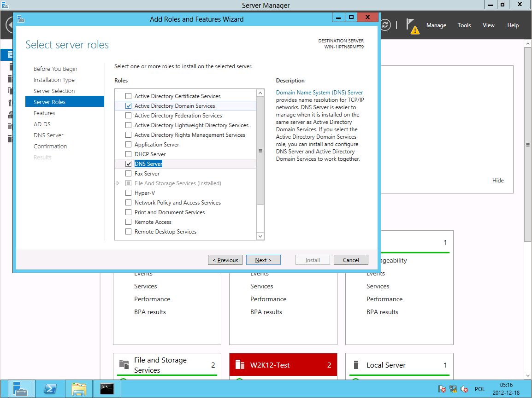
Task: Launch PowerShell from the taskbar
Action: 50,389
